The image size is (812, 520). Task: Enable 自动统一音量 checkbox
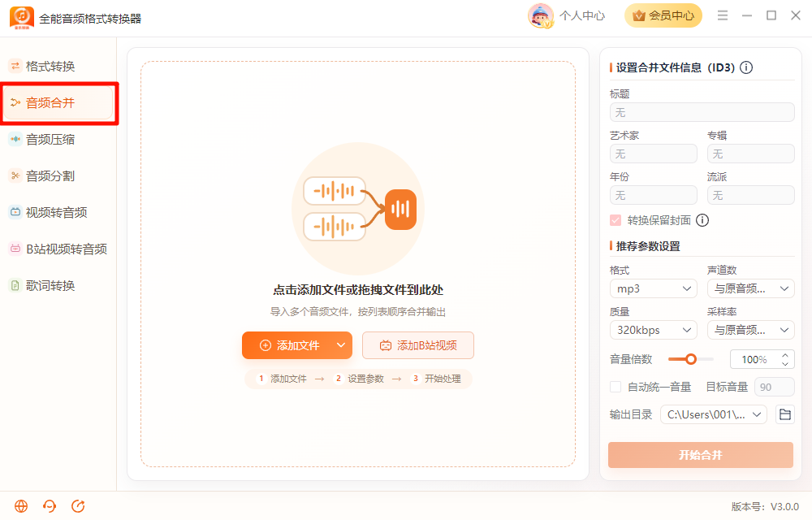click(615, 387)
